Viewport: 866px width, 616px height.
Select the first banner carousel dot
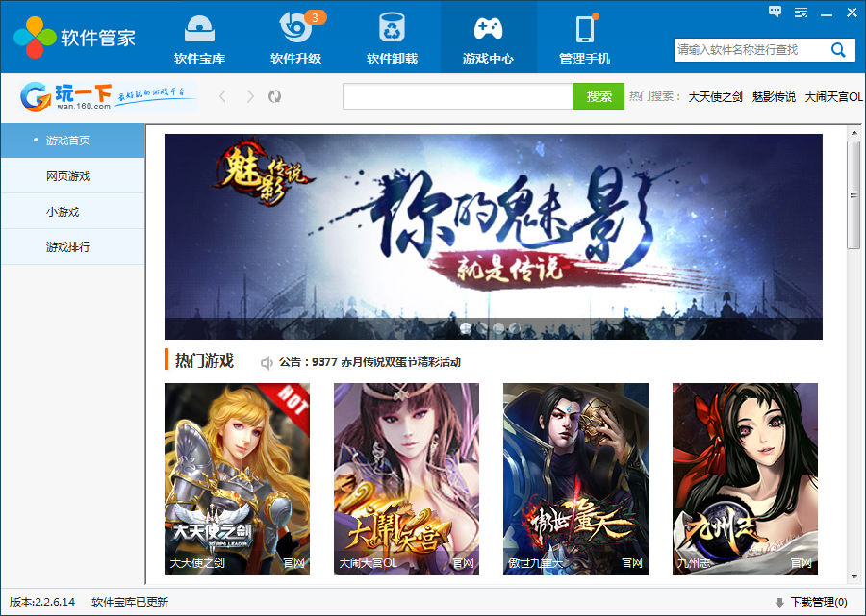click(x=465, y=328)
